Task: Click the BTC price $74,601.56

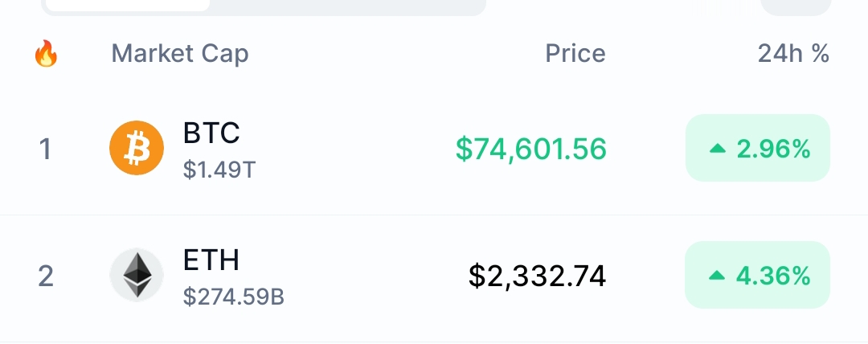Action: tap(530, 149)
